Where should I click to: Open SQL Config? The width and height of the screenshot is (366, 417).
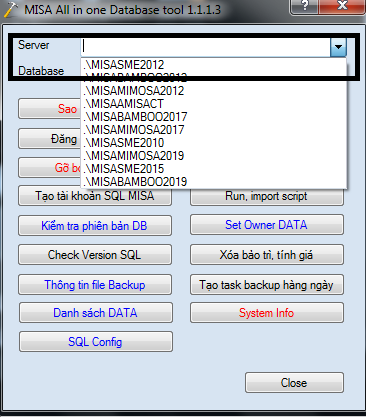[96, 342]
